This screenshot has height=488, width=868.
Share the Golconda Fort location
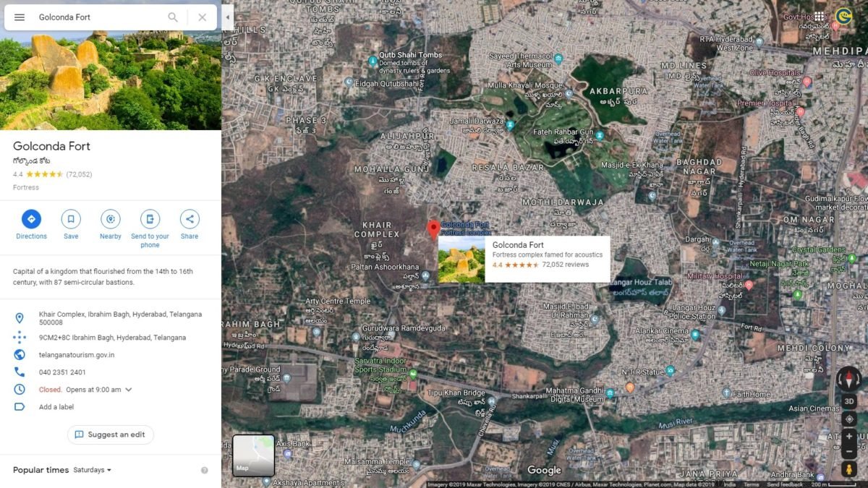pyautogui.click(x=190, y=219)
